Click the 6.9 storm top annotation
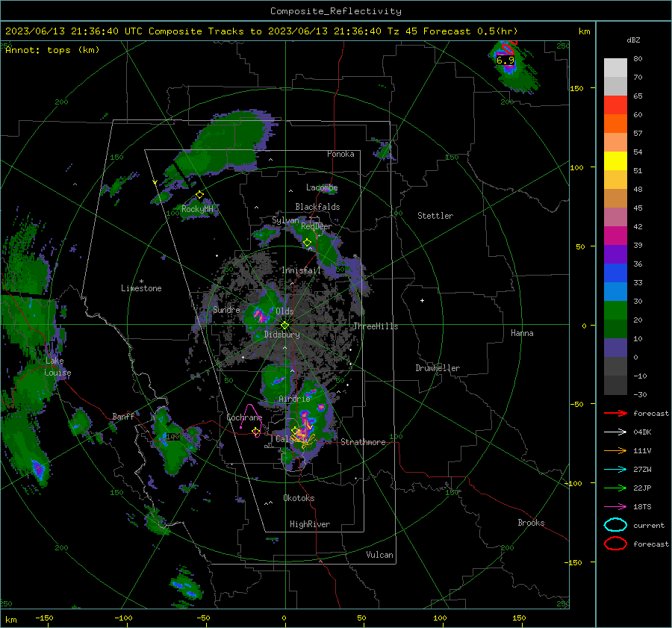The height and width of the screenshot is (628, 672). point(505,60)
